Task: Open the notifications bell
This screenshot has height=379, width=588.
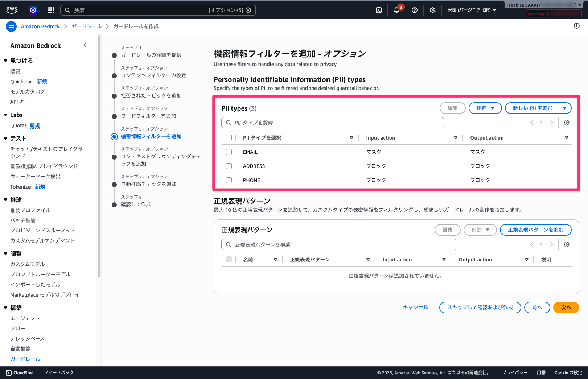Action: [x=396, y=10]
